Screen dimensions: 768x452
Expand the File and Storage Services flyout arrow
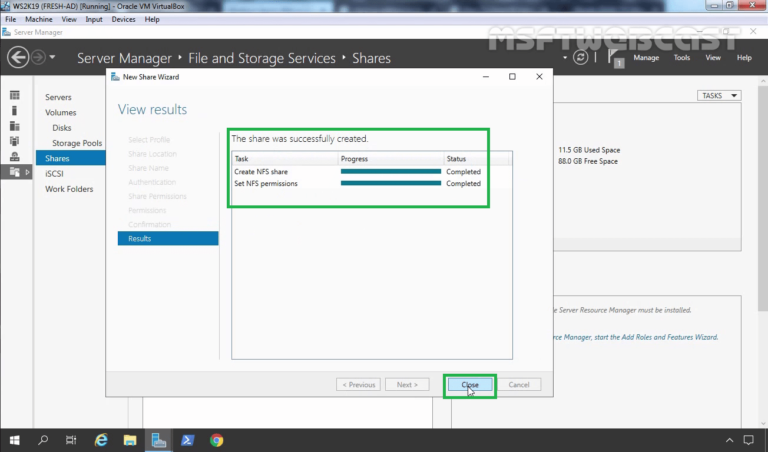click(x=27, y=172)
